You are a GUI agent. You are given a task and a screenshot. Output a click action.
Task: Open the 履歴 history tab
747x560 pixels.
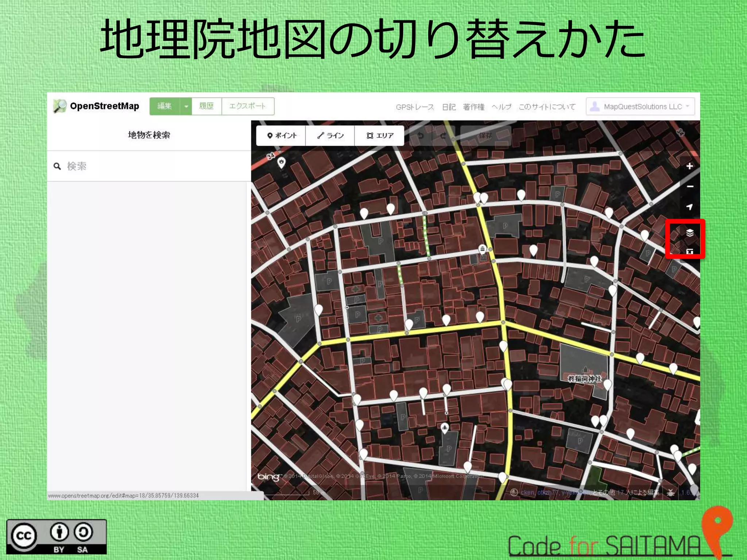point(206,106)
